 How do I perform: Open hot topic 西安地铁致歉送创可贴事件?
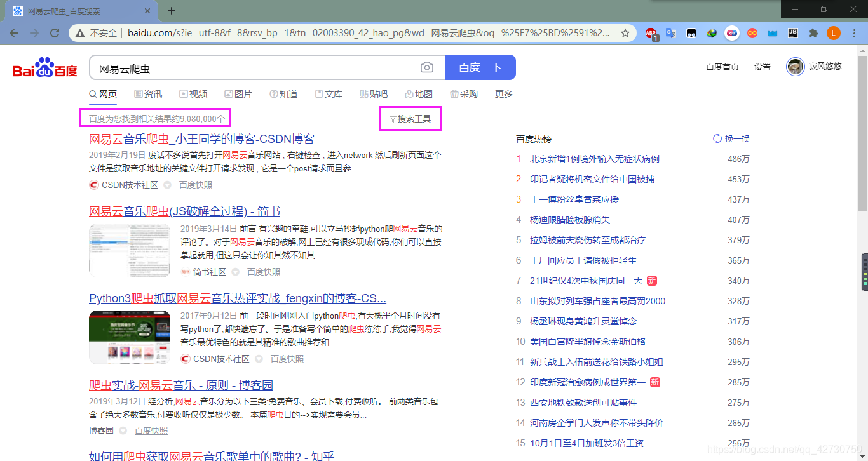click(583, 403)
